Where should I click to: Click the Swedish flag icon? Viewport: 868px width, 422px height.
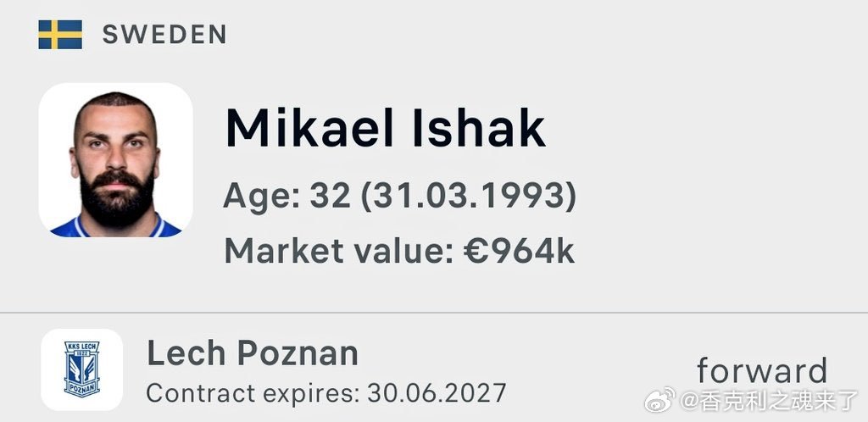tap(60, 34)
